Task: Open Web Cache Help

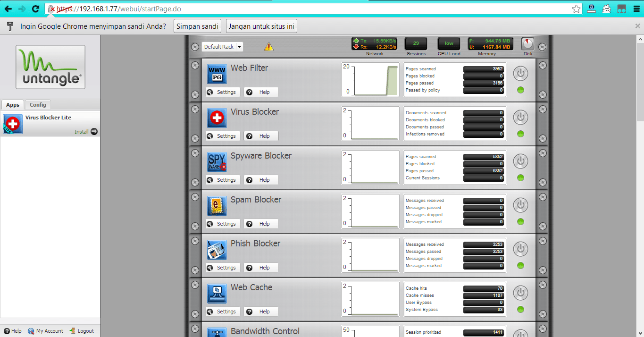Action: click(x=261, y=312)
